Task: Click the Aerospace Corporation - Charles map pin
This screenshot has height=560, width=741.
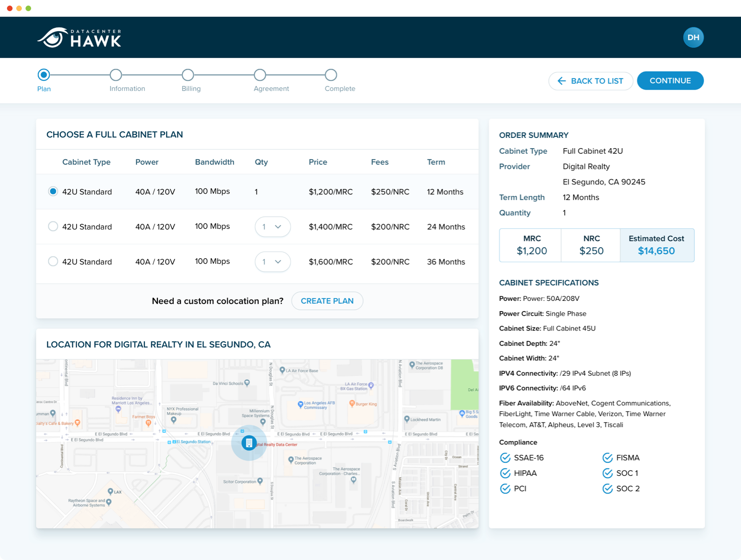Action: coord(354,480)
